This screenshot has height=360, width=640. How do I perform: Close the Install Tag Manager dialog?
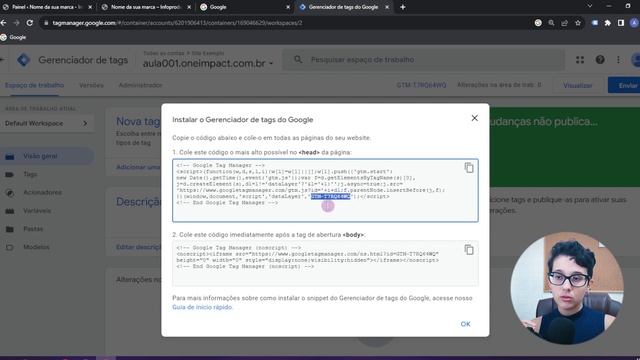click(474, 118)
